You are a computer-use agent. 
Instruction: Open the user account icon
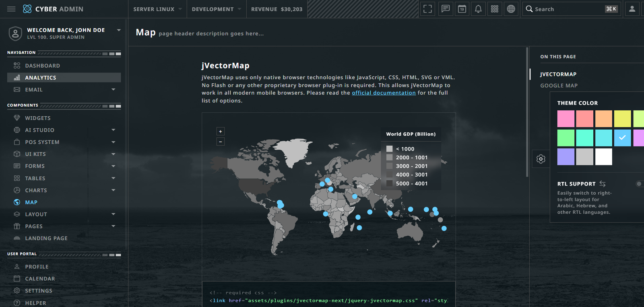click(632, 9)
